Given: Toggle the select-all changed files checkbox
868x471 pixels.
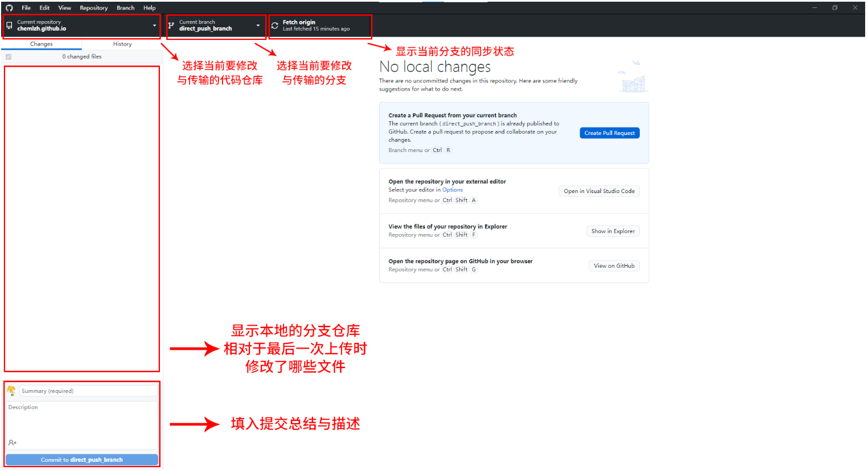Looking at the screenshot, I should coord(9,57).
